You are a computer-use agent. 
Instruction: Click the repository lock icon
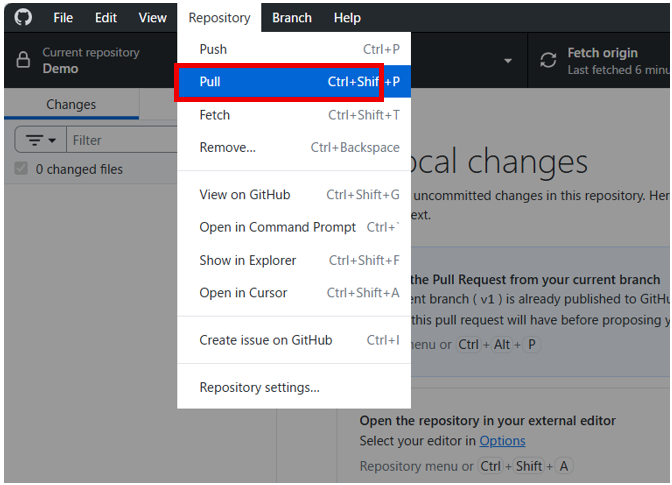coord(23,60)
